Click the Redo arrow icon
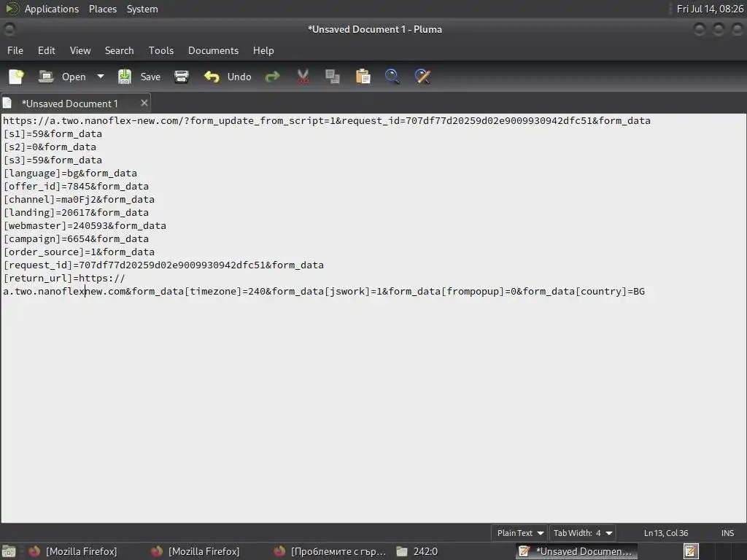 click(x=273, y=77)
